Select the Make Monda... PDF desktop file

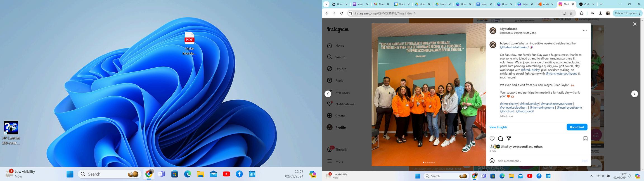pos(189,44)
